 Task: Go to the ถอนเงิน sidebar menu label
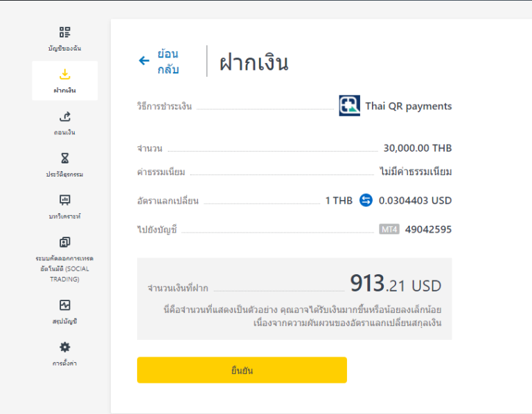tap(65, 132)
